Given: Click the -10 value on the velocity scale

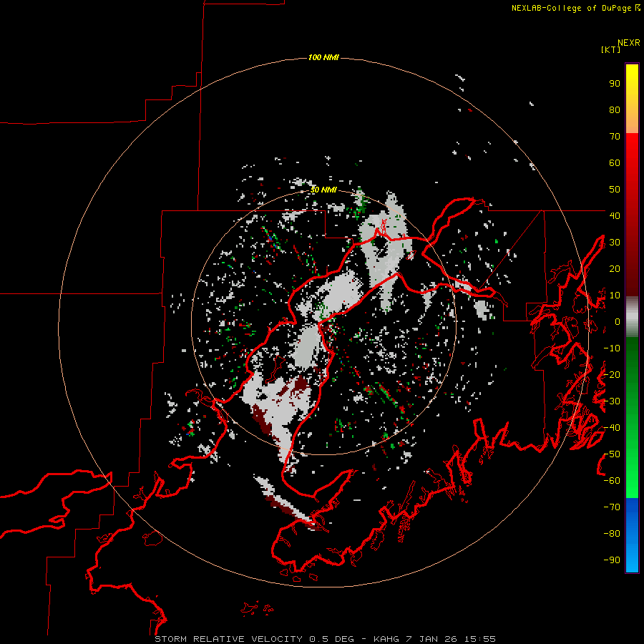Looking at the screenshot, I should (612, 348).
